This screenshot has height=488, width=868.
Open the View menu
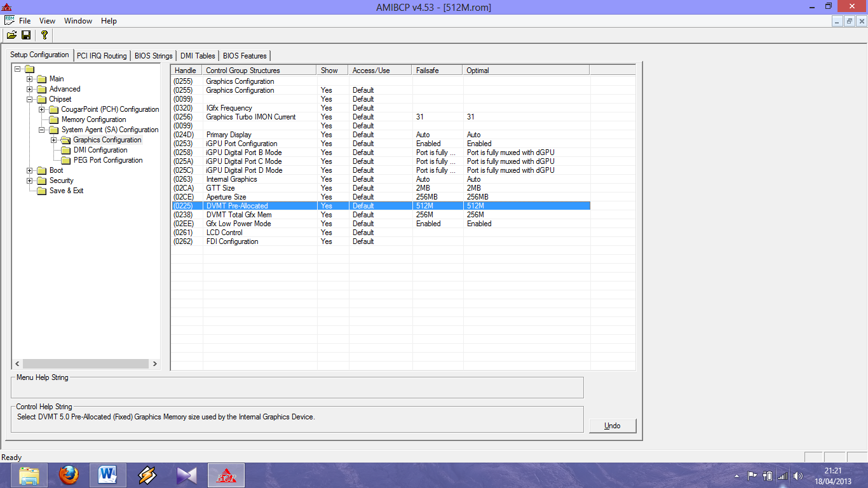tap(47, 21)
